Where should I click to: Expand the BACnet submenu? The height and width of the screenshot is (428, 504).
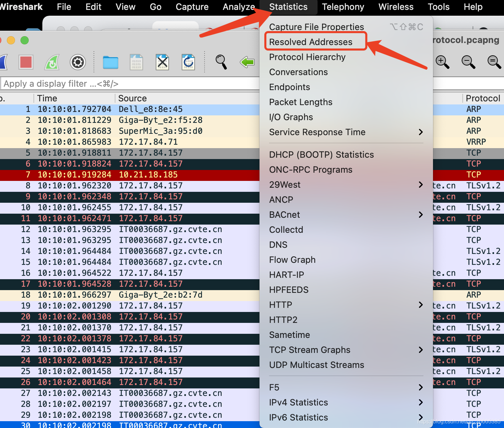click(x=346, y=215)
